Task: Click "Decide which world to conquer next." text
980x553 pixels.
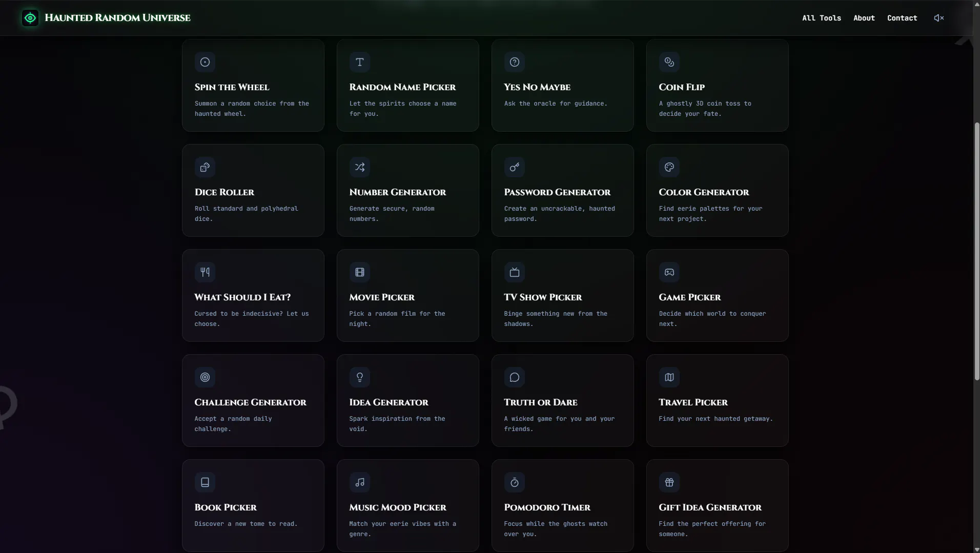Action: (712, 319)
